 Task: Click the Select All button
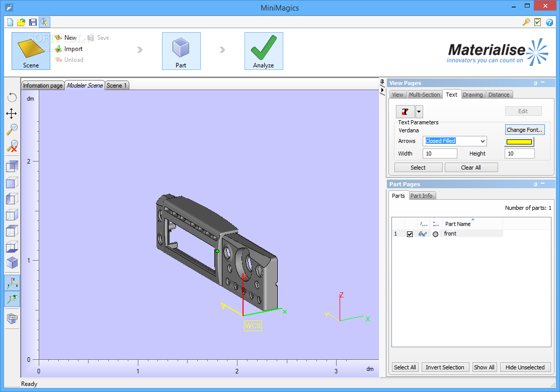coord(405,367)
